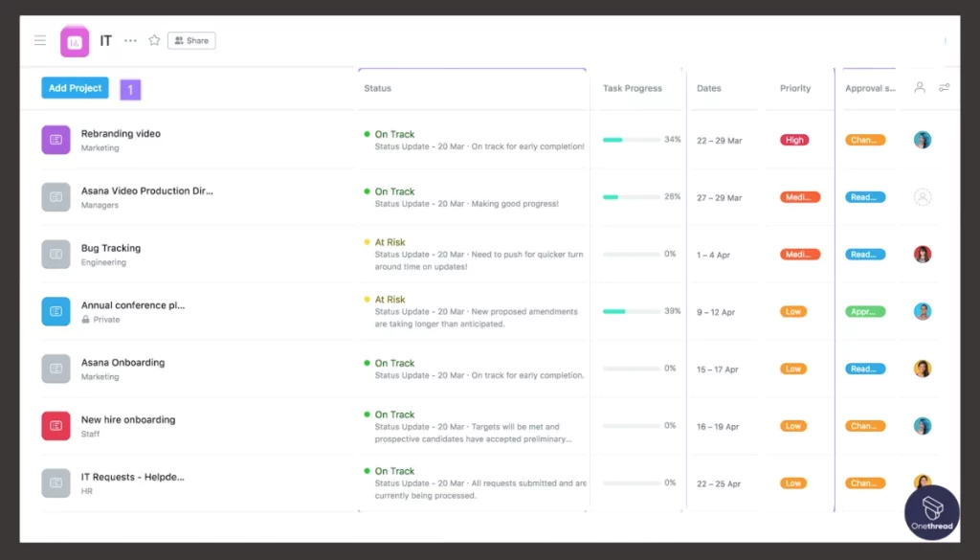The image size is (980, 560).
Task: Click the Task Progress column header
Action: [x=632, y=88]
